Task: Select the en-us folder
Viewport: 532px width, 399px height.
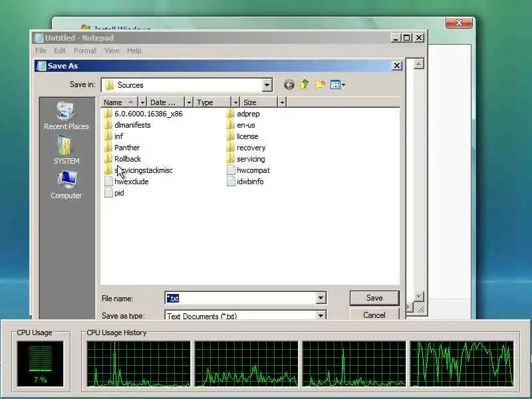Action: (241, 125)
